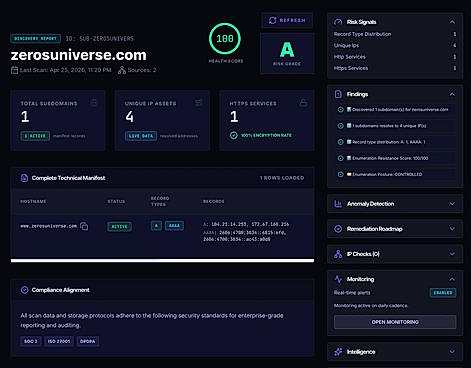Click check icon of Enumeration Resistance Score finding

[x=340, y=158]
